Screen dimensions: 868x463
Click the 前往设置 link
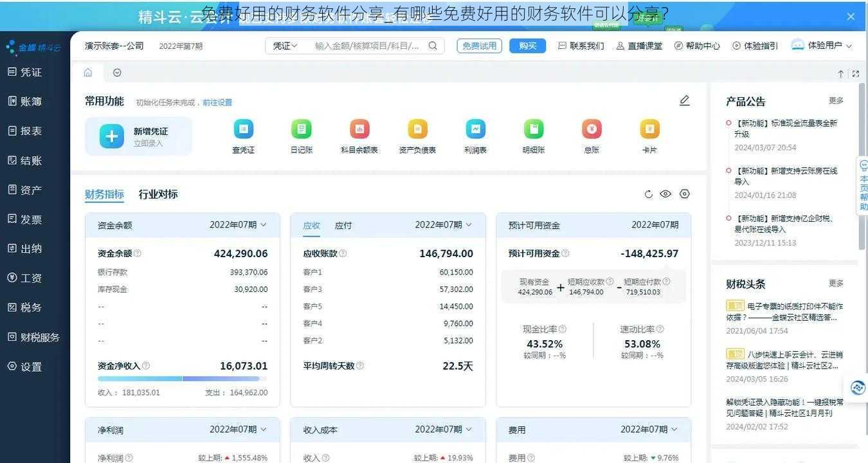pos(217,102)
